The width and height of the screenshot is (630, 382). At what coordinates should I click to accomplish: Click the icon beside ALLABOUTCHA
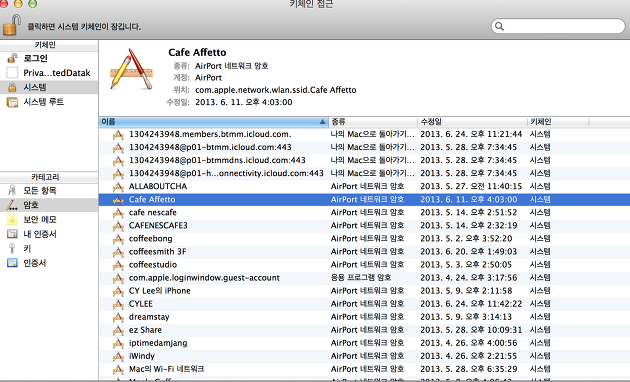tap(118, 186)
